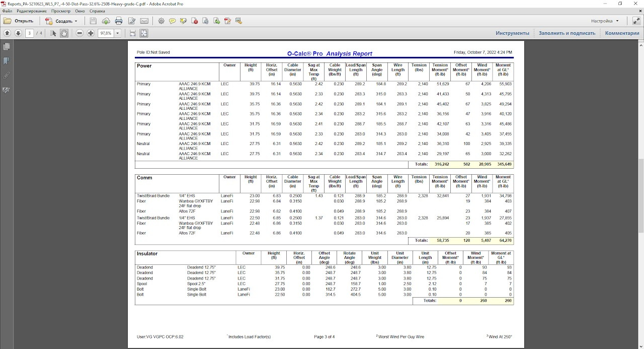Open the Signatures panel
The width and height of the screenshot is (644, 349).
[x=7, y=89]
